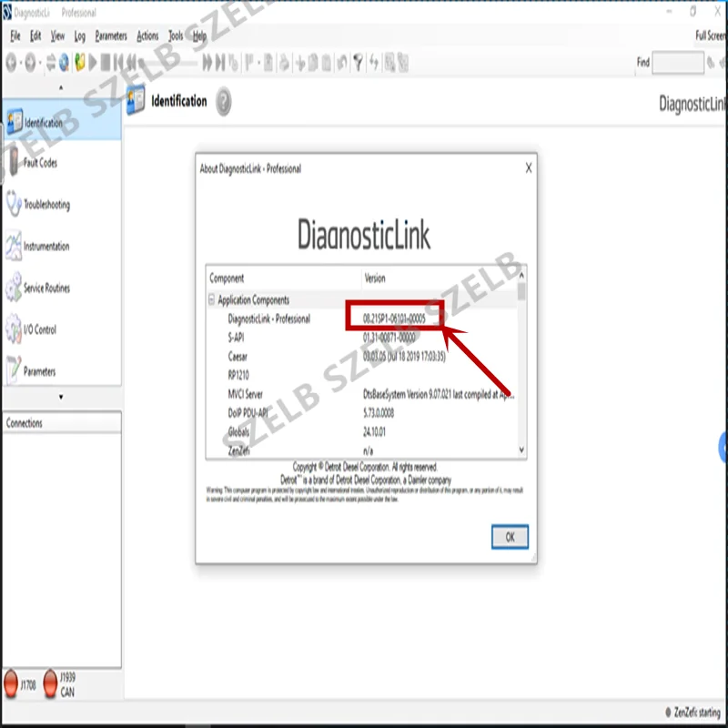Click the sidebar scroll-up arrow
This screenshot has height=728, width=728.
tap(61, 87)
